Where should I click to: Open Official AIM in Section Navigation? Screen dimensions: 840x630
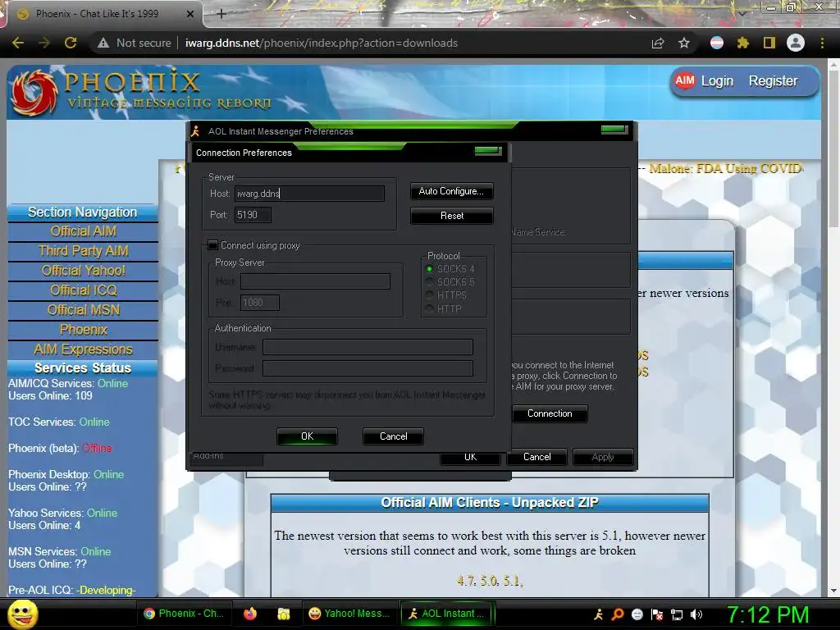point(83,231)
